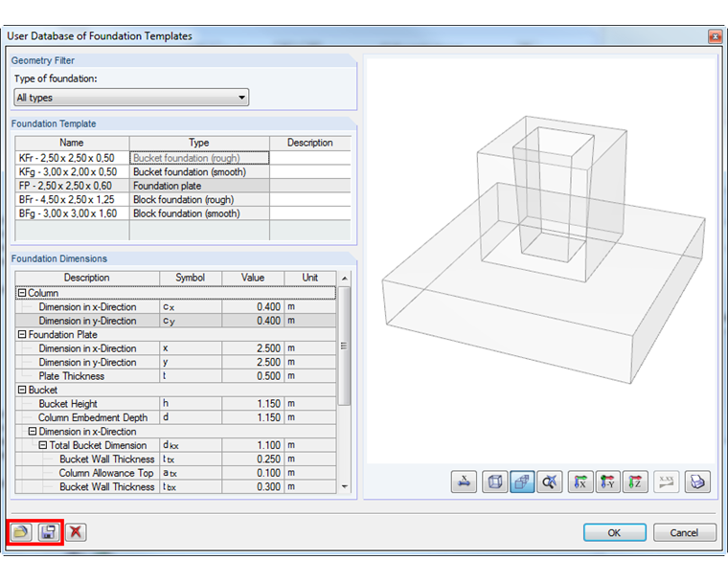Click Block foundation (smooth) type cell

point(199,213)
